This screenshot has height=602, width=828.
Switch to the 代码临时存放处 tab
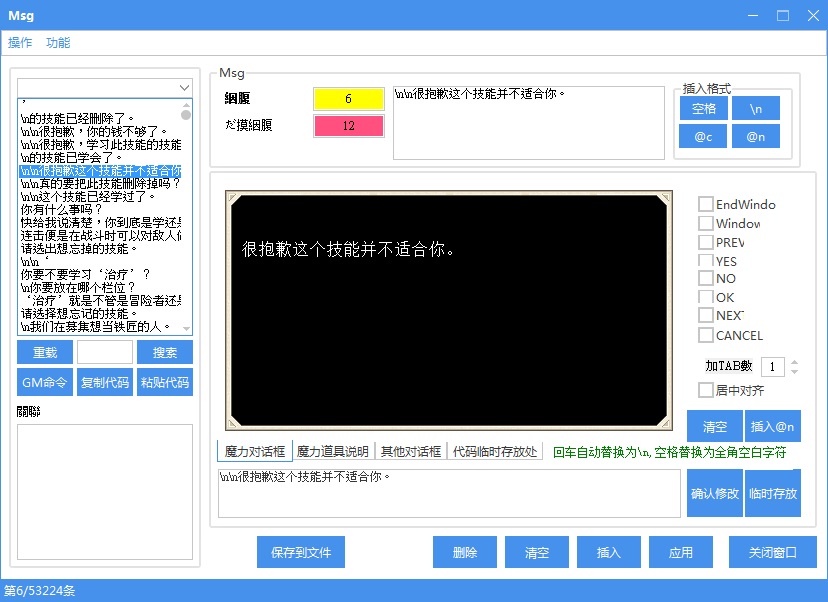pos(495,452)
